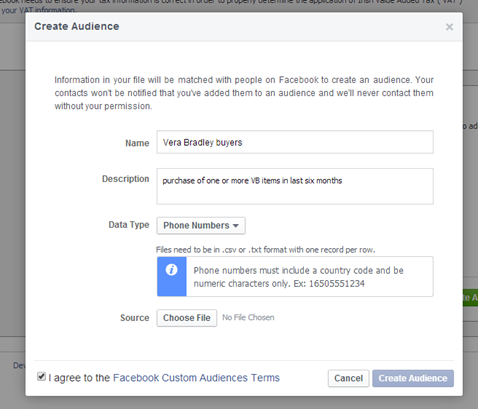Click the blue info icon
The height and width of the screenshot is (409, 478).
pyautogui.click(x=172, y=270)
